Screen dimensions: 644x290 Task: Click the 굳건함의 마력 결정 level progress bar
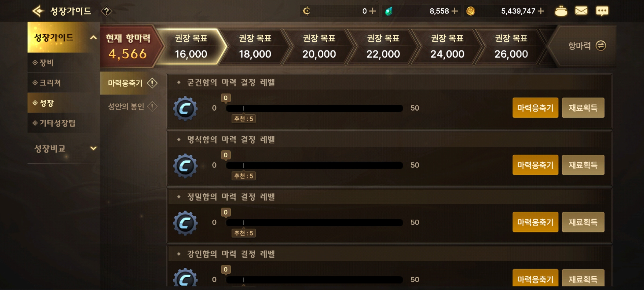point(314,108)
